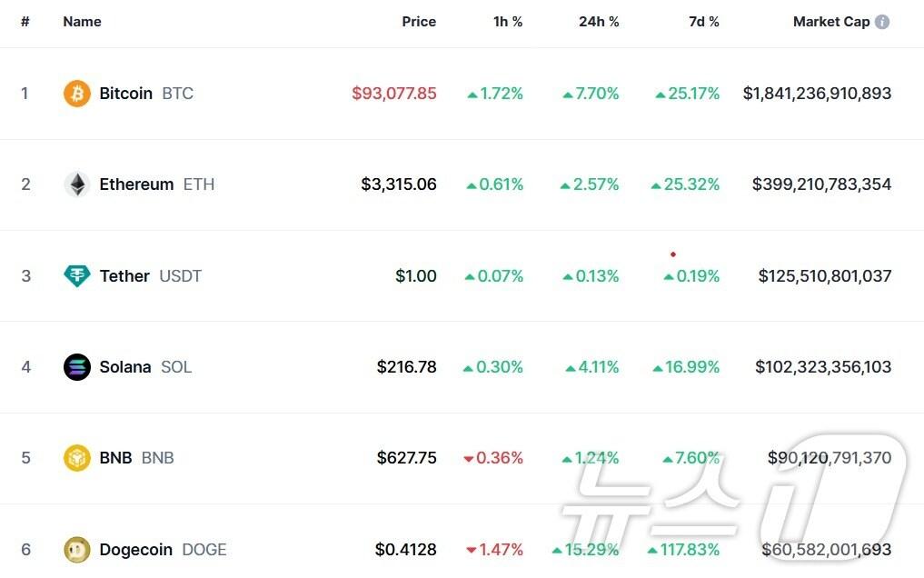Click the Tether logo icon
This screenshot has width=924, height=578.
(77, 276)
